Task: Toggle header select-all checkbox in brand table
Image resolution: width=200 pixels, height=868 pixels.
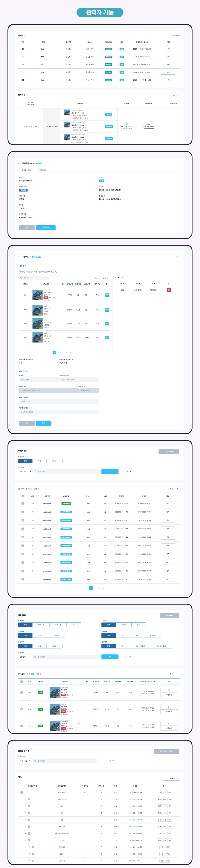Action: coord(22,496)
